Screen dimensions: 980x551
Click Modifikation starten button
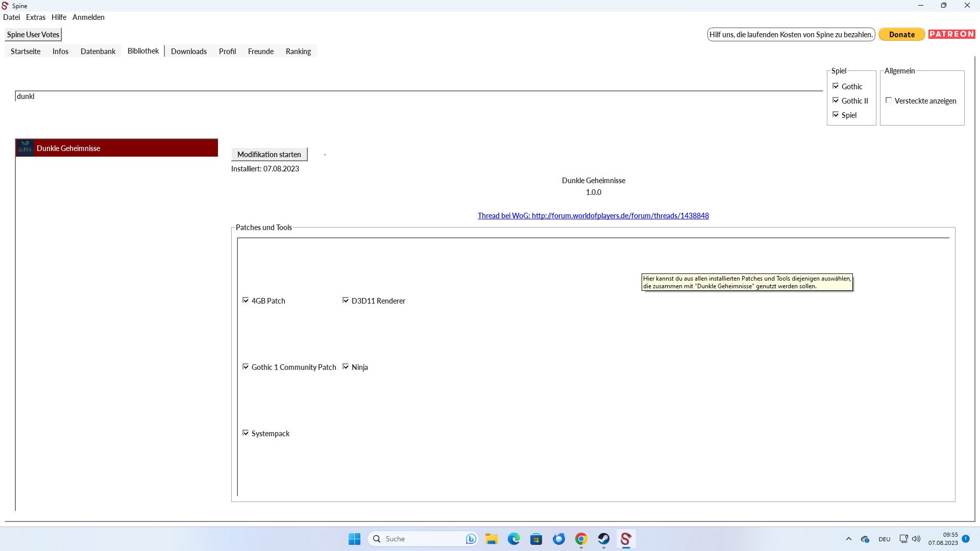click(269, 155)
